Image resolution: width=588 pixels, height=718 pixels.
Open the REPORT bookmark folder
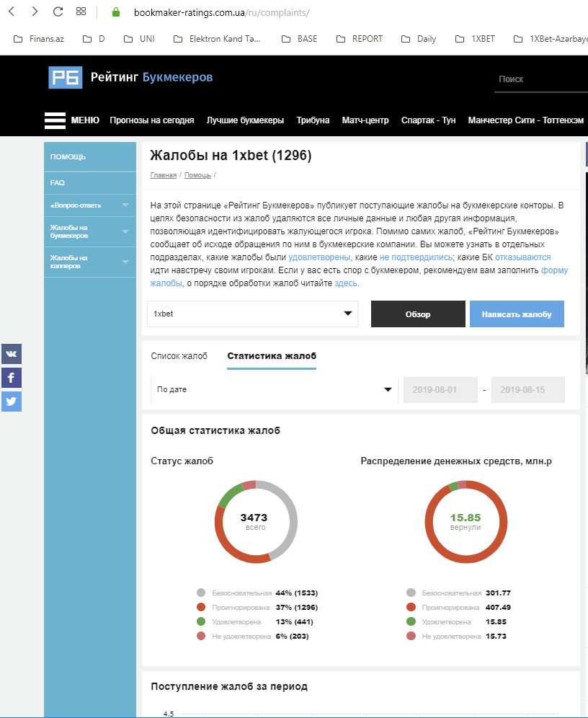click(x=360, y=39)
